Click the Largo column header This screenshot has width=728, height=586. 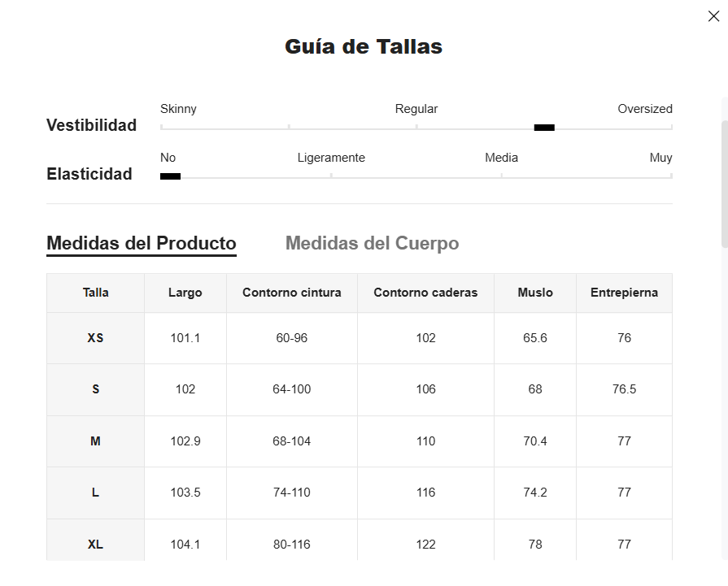[185, 293]
